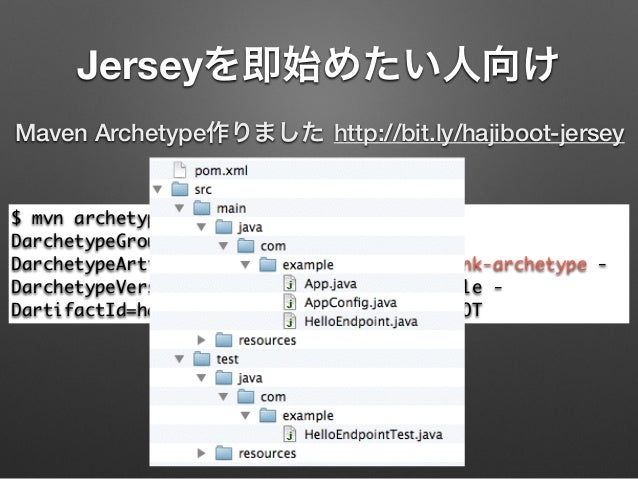Image resolution: width=638 pixels, height=479 pixels.
Task: Collapse example triangle under test
Action: [x=245, y=416]
